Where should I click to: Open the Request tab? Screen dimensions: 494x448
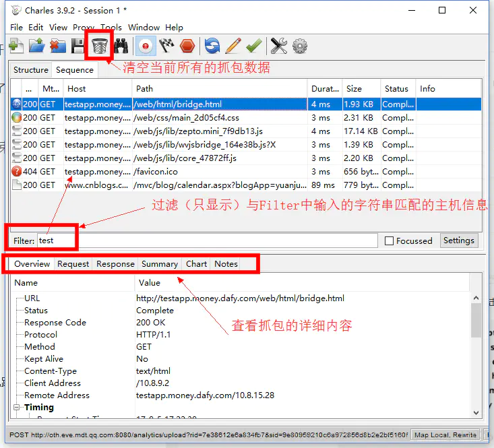pos(73,264)
